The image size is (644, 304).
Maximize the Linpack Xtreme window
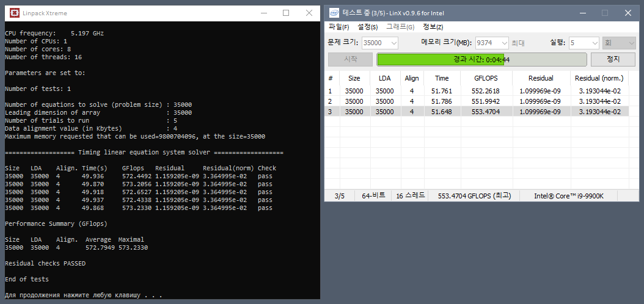click(x=287, y=13)
